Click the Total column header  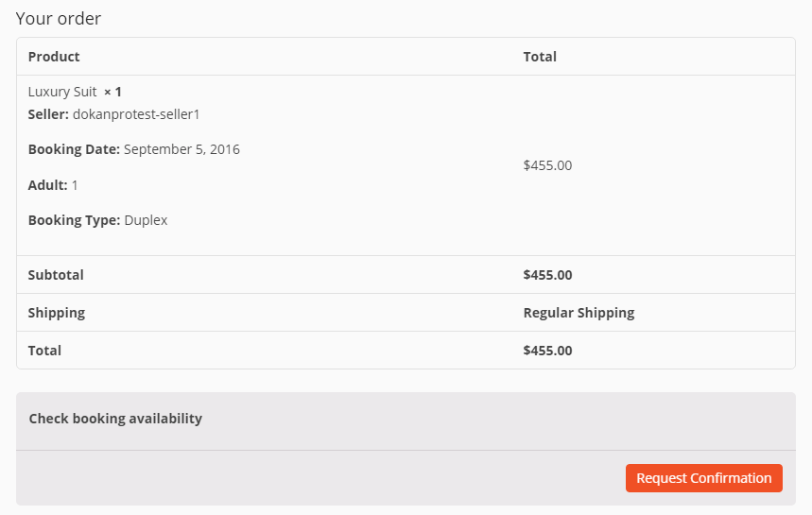point(540,57)
